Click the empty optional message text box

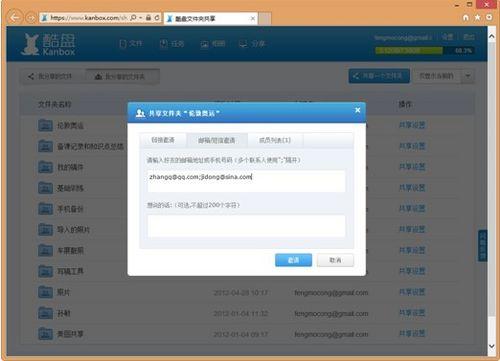246,226
